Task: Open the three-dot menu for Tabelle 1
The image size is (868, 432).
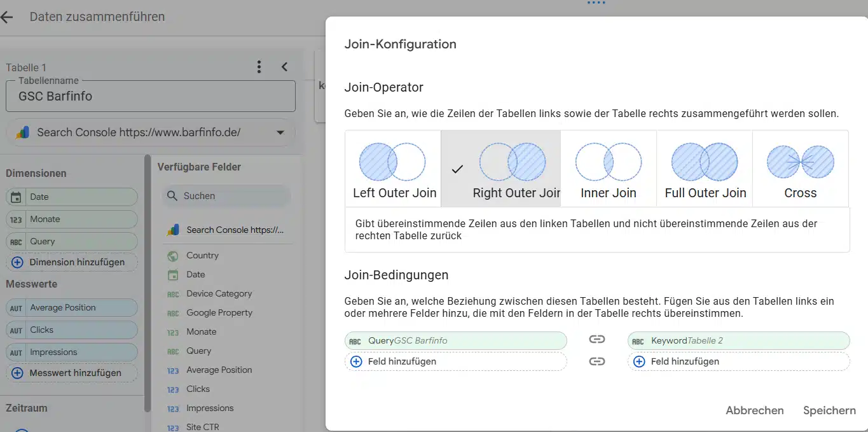Action: tap(258, 66)
